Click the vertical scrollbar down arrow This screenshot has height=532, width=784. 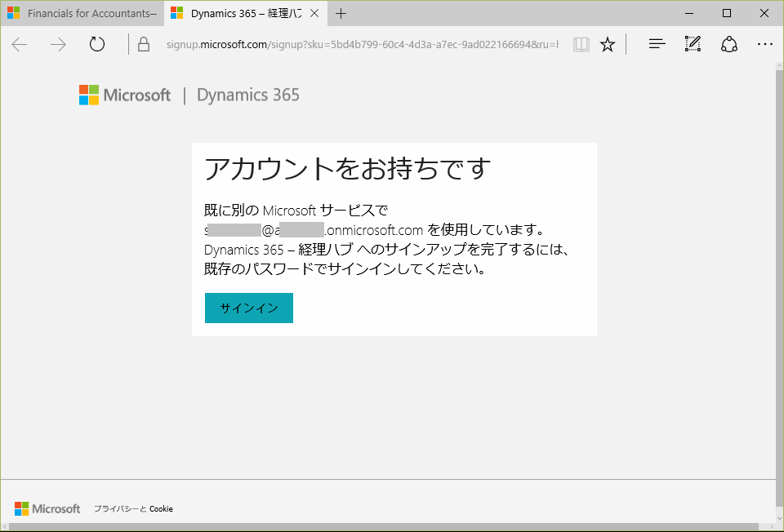click(779, 517)
